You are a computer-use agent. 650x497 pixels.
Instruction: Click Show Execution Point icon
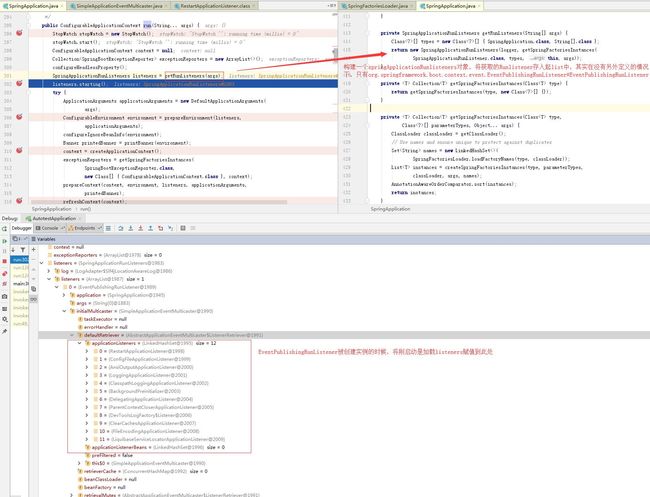(108, 228)
